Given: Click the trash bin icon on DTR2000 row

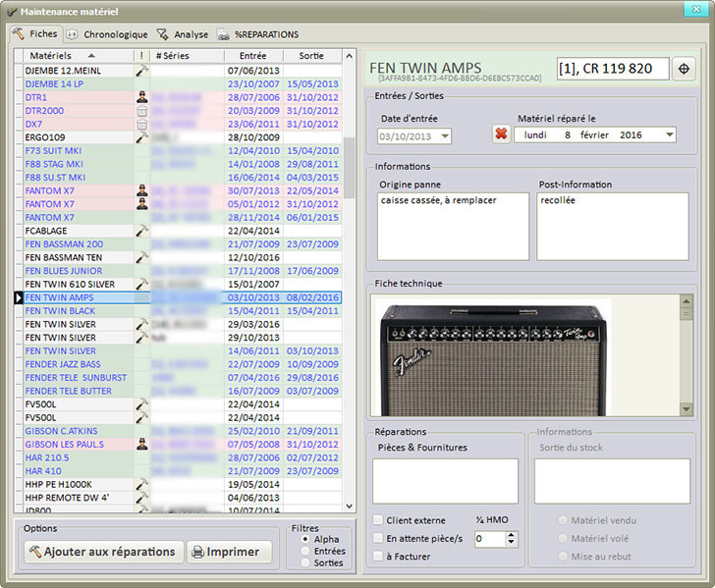Looking at the screenshot, I should (x=141, y=111).
